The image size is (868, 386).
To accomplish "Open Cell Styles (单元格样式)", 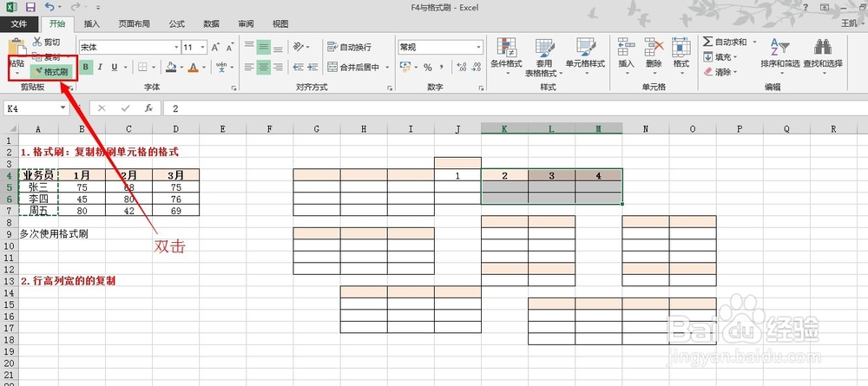I will pos(585,56).
